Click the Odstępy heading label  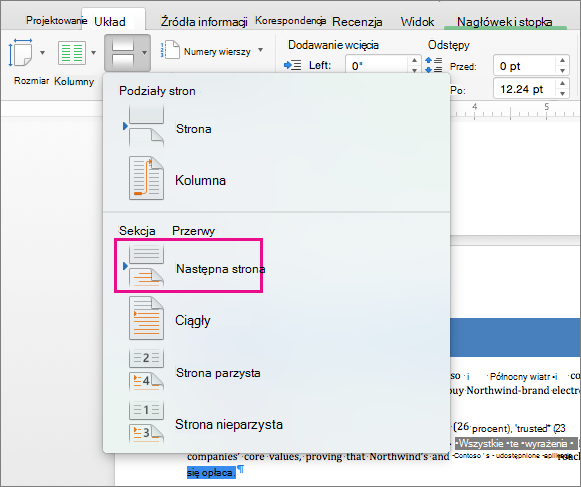point(448,45)
